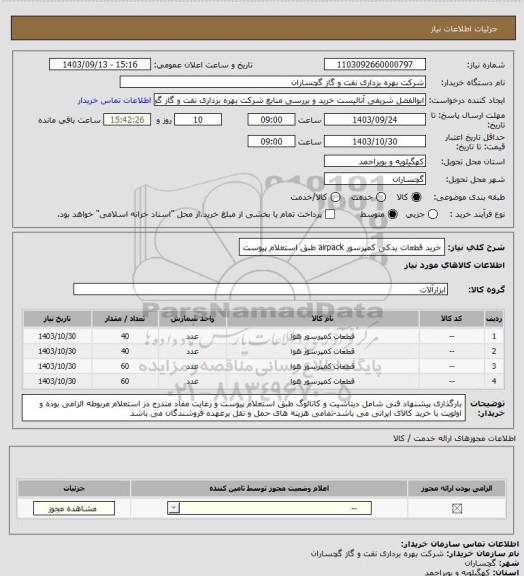Click the واحد شمارش column header
Image resolution: width=524 pixels, height=576 pixels.
click(192, 318)
